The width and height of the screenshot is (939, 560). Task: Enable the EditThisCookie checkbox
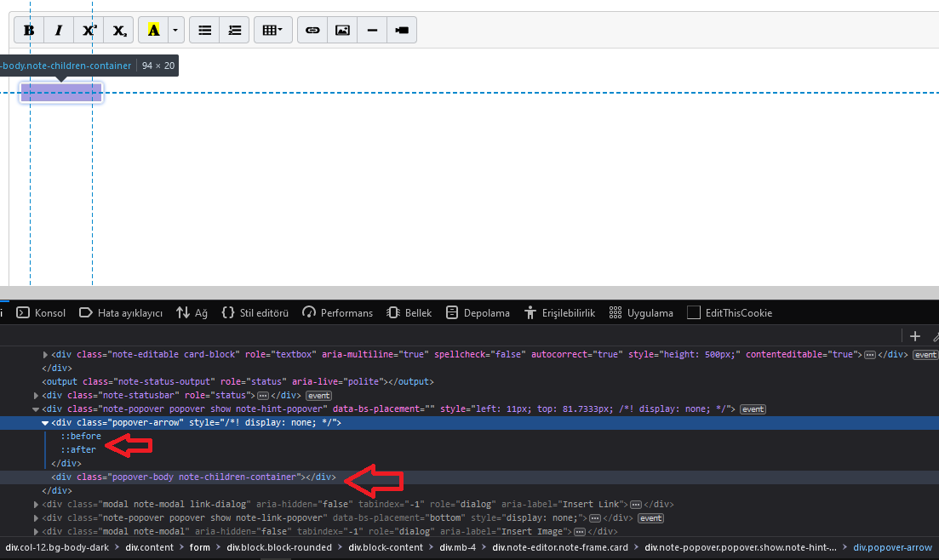point(694,312)
